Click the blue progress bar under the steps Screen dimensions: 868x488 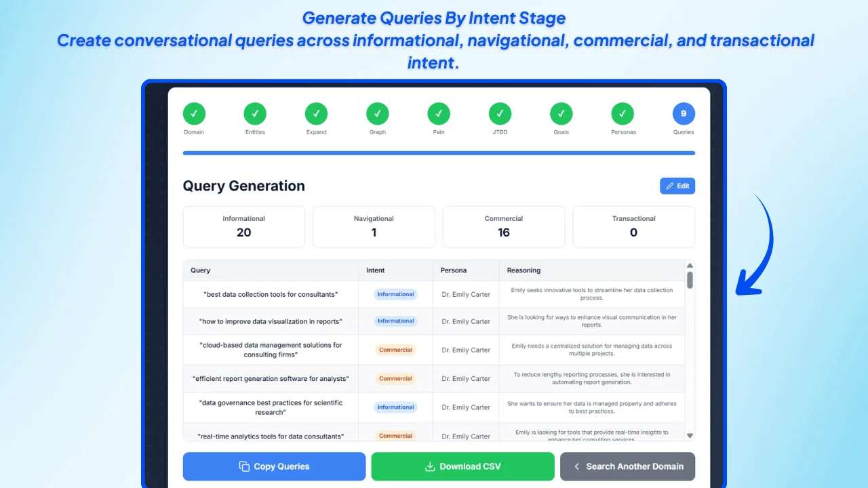coord(438,152)
